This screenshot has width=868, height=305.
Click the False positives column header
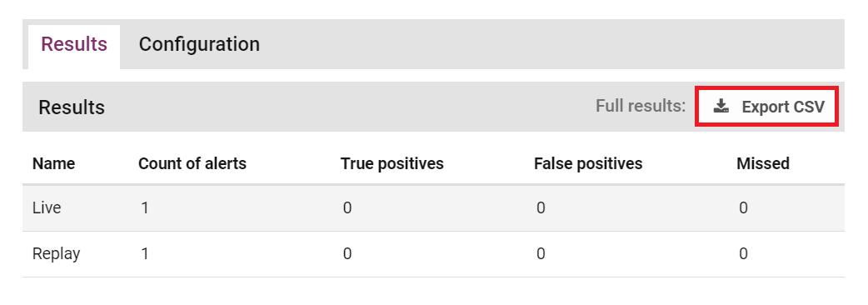588,164
